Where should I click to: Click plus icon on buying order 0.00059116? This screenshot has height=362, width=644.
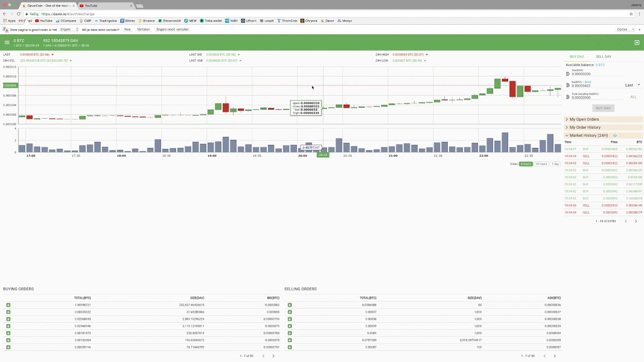8,347
